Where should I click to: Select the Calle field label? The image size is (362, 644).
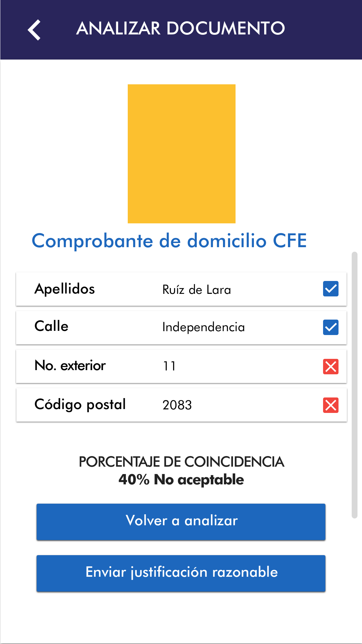51,326
